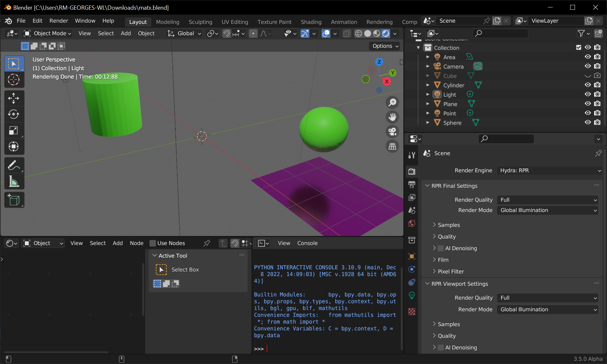Open the Console menu in Python console

(x=307, y=243)
